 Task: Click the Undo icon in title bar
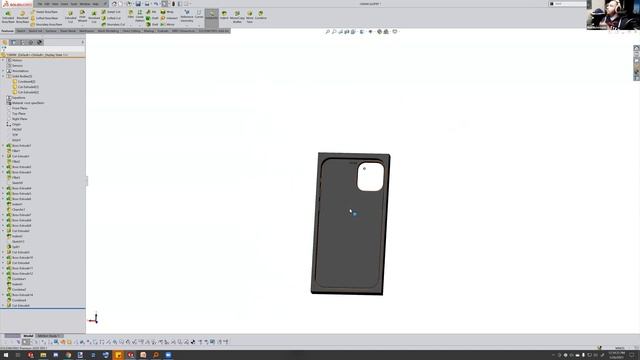(x=156, y=4)
